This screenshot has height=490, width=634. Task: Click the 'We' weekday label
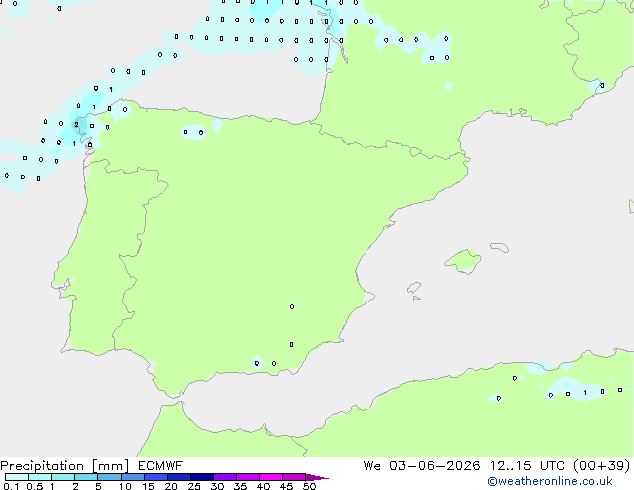(x=372, y=466)
